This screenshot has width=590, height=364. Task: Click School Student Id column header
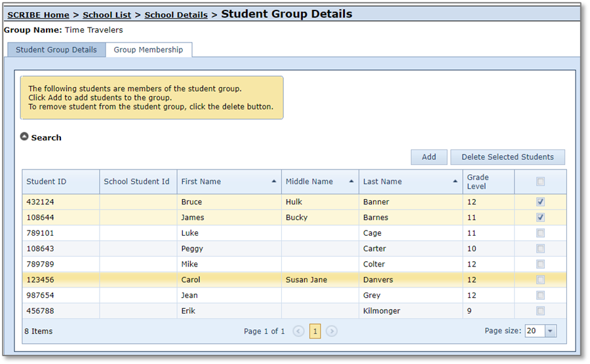click(138, 182)
